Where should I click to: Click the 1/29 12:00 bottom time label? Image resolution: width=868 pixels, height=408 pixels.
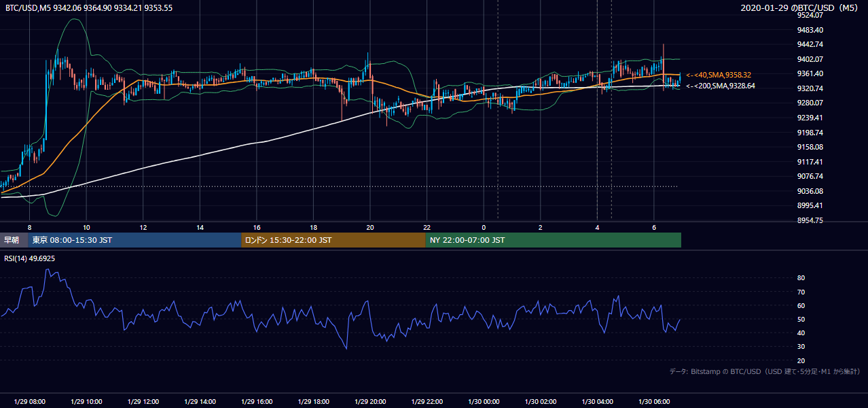pos(143,402)
